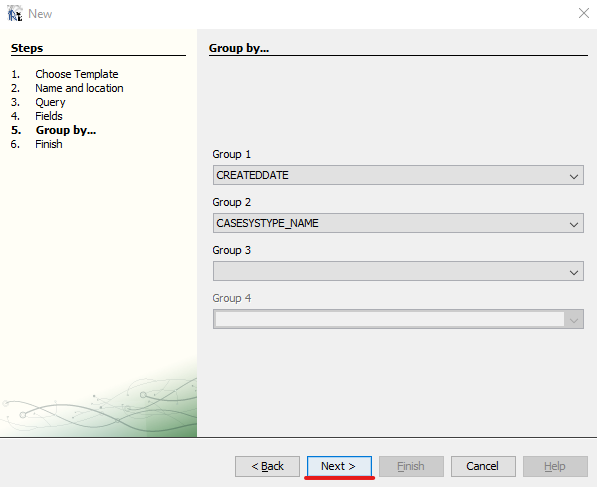Image resolution: width=597 pixels, height=487 pixels.
Task: Select the Name and location step
Action: 79,88
